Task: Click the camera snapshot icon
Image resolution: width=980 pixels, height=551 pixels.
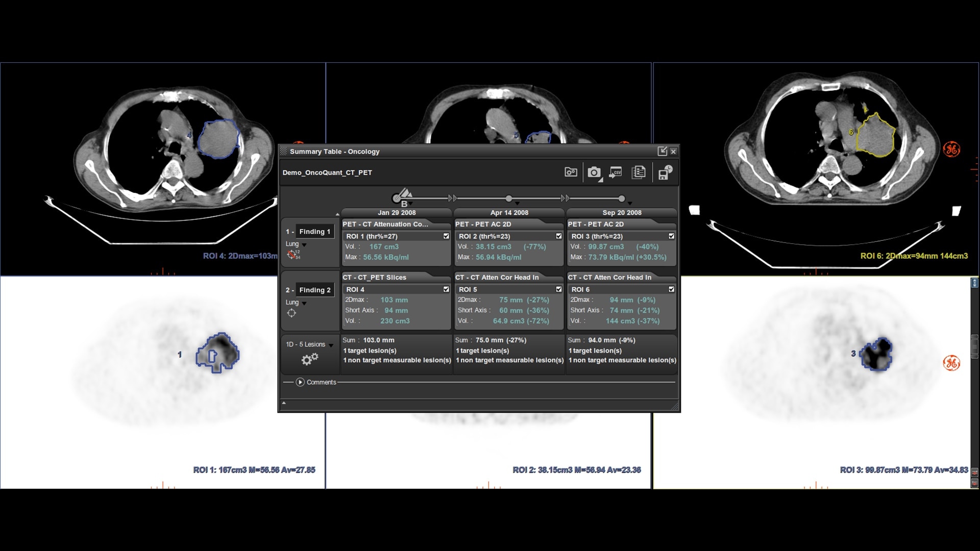Action: pos(594,172)
